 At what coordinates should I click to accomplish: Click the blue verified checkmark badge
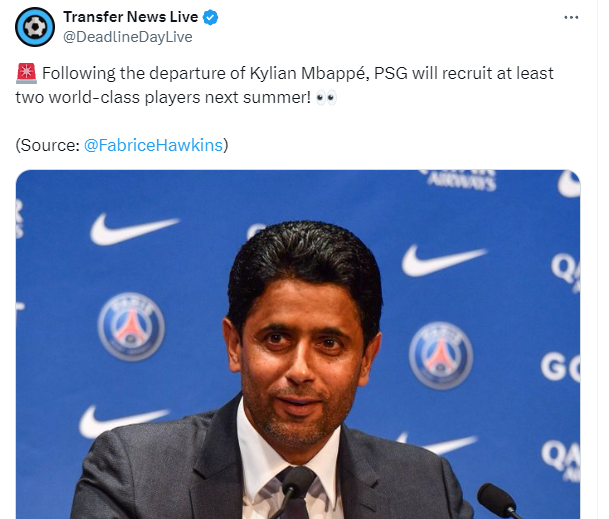pyautogui.click(x=211, y=17)
